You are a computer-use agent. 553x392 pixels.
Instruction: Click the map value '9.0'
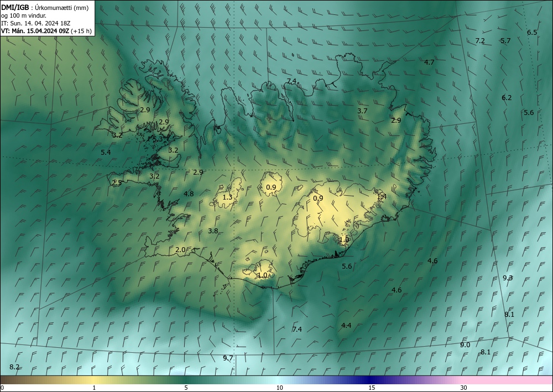click(x=465, y=345)
